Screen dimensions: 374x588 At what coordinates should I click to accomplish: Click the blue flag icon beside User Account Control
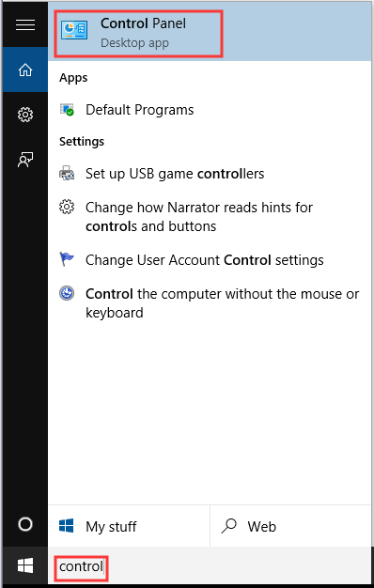tap(67, 259)
